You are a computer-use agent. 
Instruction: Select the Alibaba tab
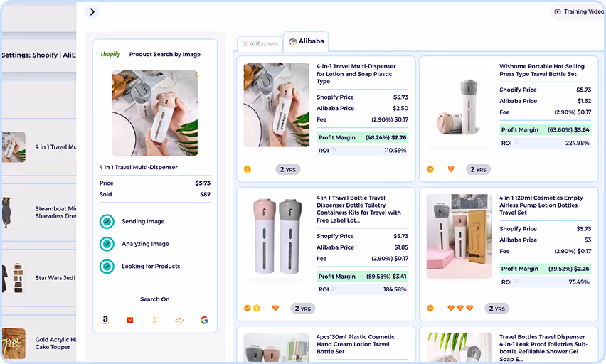[x=306, y=41]
